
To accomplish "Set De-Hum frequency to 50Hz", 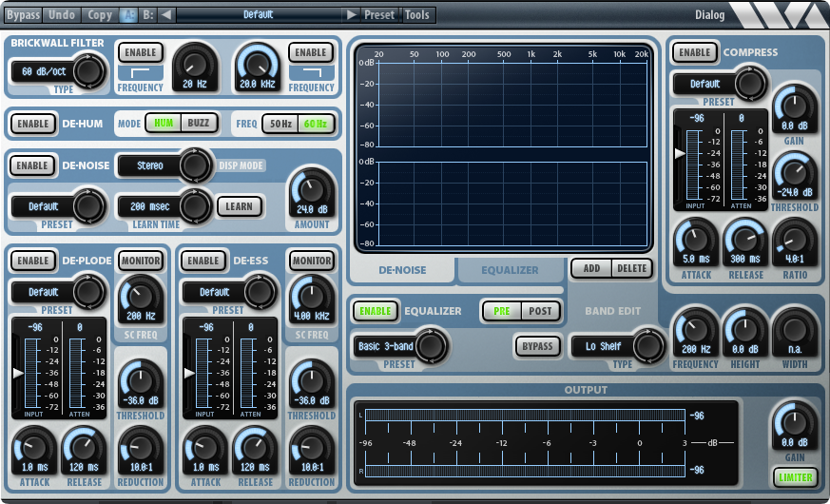I will 280,124.
